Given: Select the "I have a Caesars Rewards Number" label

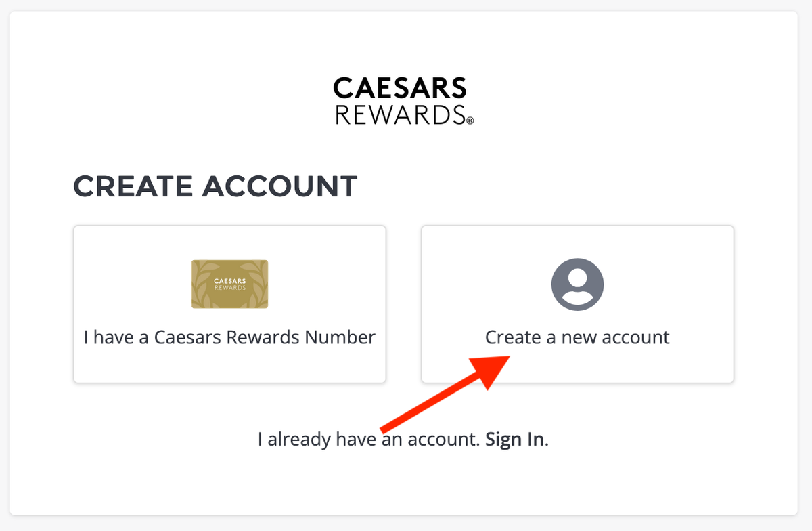Looking at the screenshot, I should (x=229, y=337).
